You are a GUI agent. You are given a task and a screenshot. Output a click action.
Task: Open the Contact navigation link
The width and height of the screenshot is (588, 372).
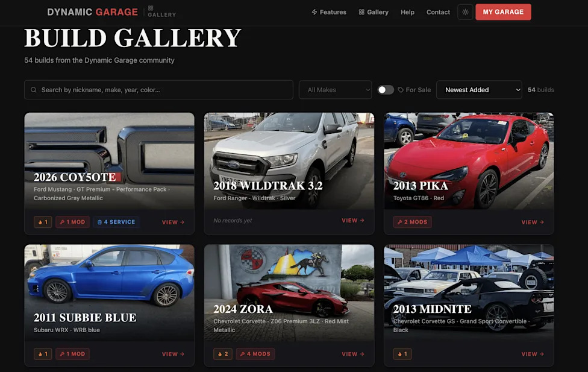438,12
